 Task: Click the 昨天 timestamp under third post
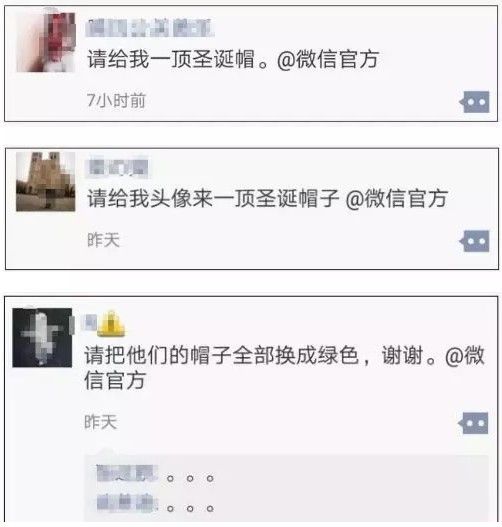point(100,422)
